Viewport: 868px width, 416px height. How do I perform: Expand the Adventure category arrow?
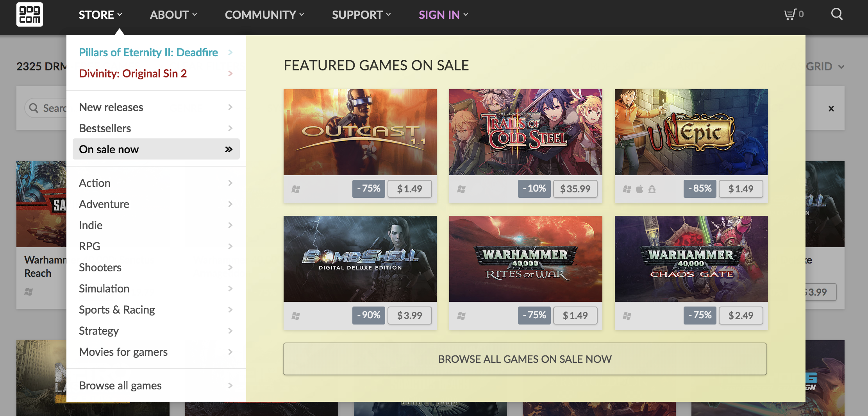[230, 204]
